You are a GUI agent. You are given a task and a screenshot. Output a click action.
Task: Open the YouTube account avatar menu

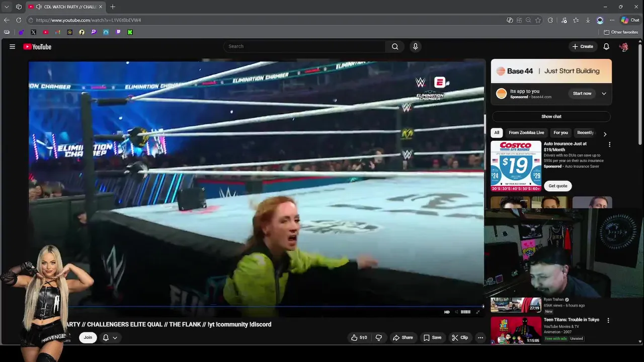click(624, 47)
